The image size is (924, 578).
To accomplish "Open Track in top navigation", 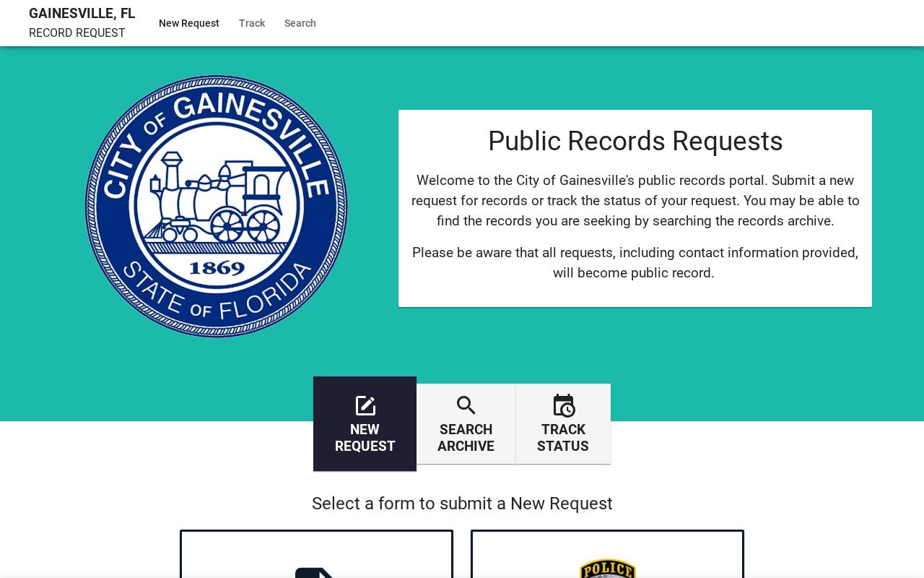I will click(x=252, y=23).
